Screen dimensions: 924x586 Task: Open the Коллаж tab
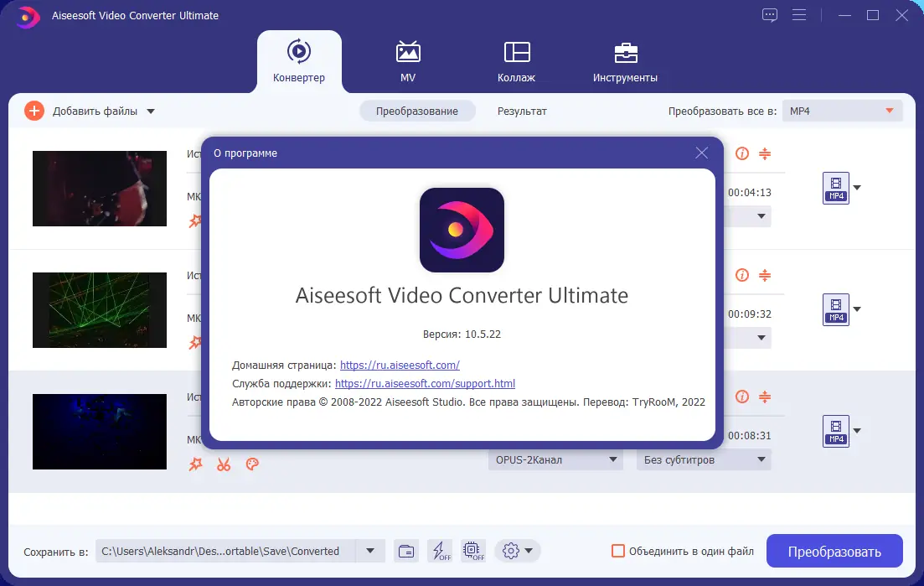coord(516,62)
